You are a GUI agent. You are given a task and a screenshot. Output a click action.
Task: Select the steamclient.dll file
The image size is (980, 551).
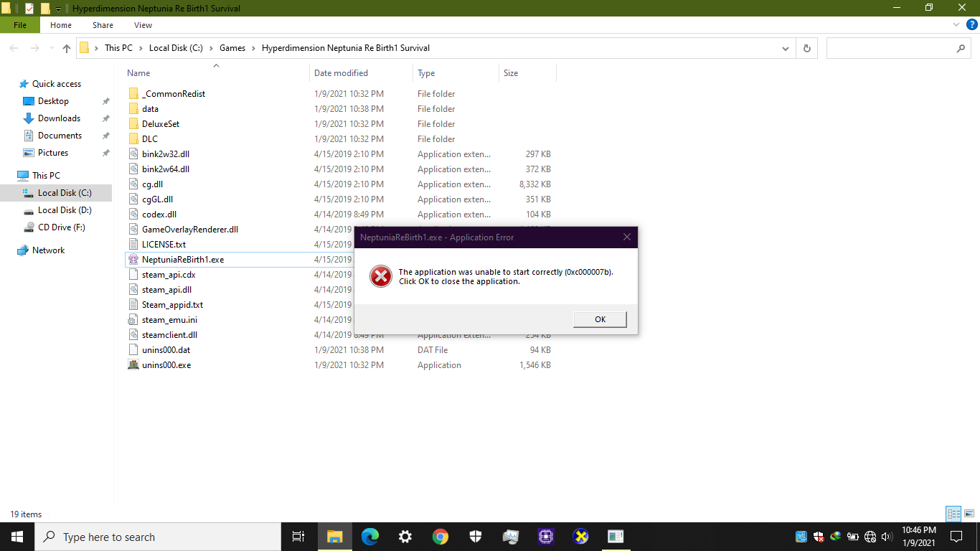pyautogui.click(x=169, y=335)
